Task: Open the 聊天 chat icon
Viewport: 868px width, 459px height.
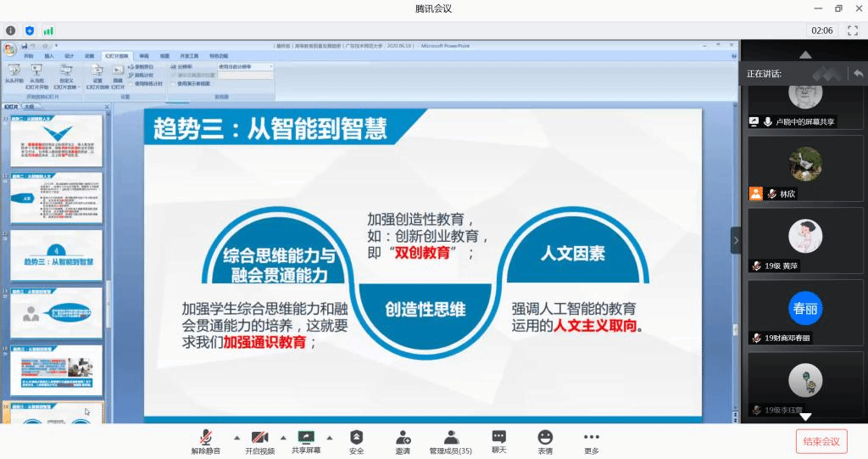Action: [498, 437]
